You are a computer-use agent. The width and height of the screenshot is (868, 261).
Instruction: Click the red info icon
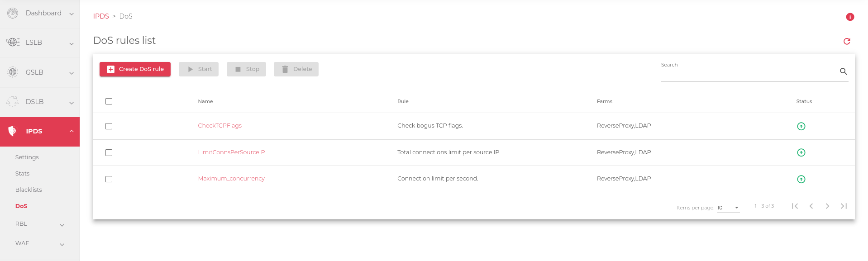tap(849, 17)
